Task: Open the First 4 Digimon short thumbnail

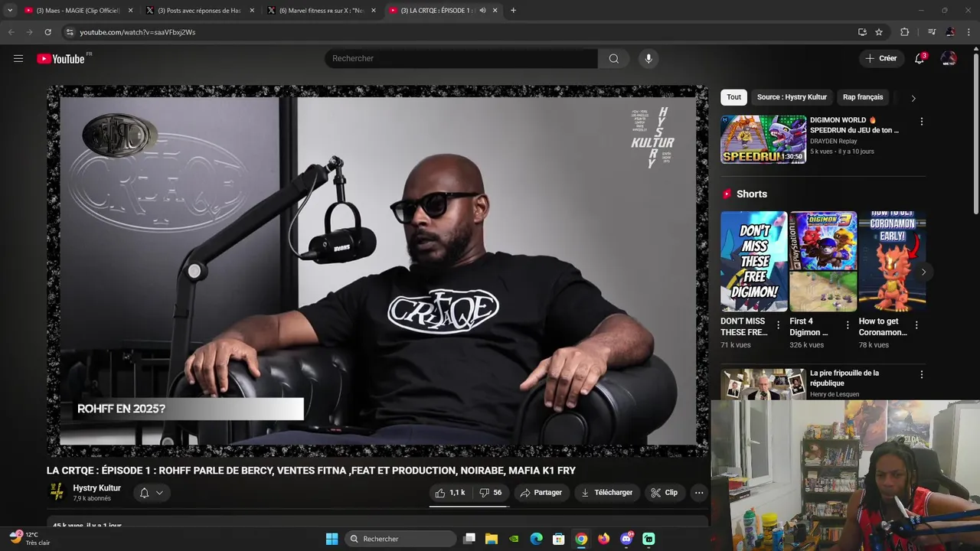Action: [x=823, y=262]
